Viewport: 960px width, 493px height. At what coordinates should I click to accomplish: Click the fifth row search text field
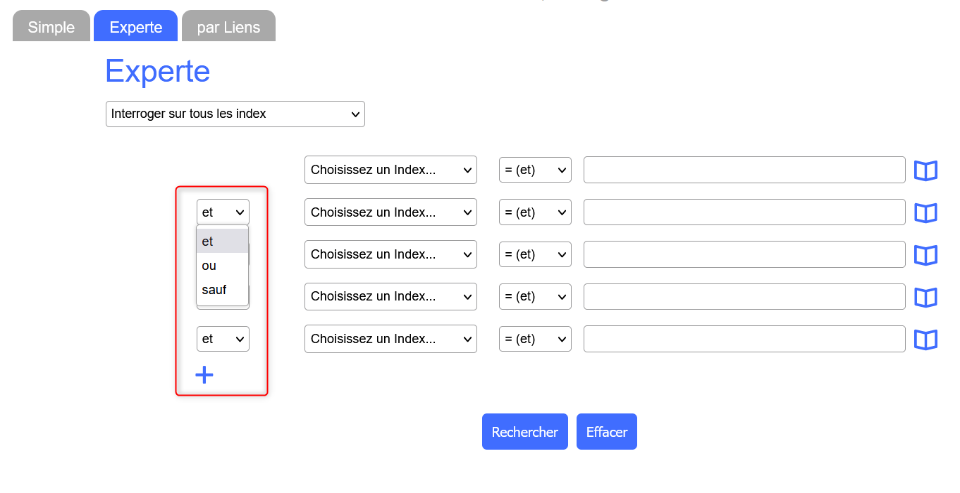coord(744,340)
